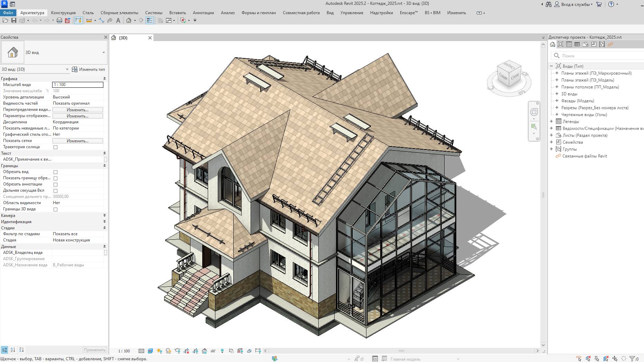Expand the Фасады (Модель) tree node
This screenshot has width=644, height=362.
(557, 101)
